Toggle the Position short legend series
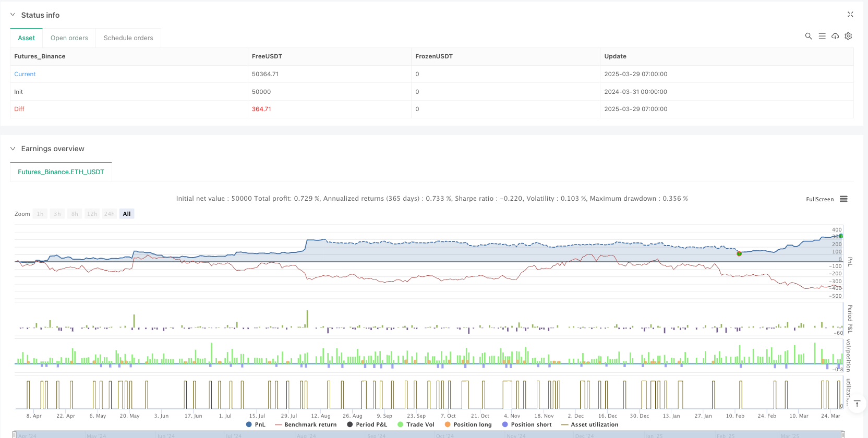The image size is (868, 438). click(527, 424)
